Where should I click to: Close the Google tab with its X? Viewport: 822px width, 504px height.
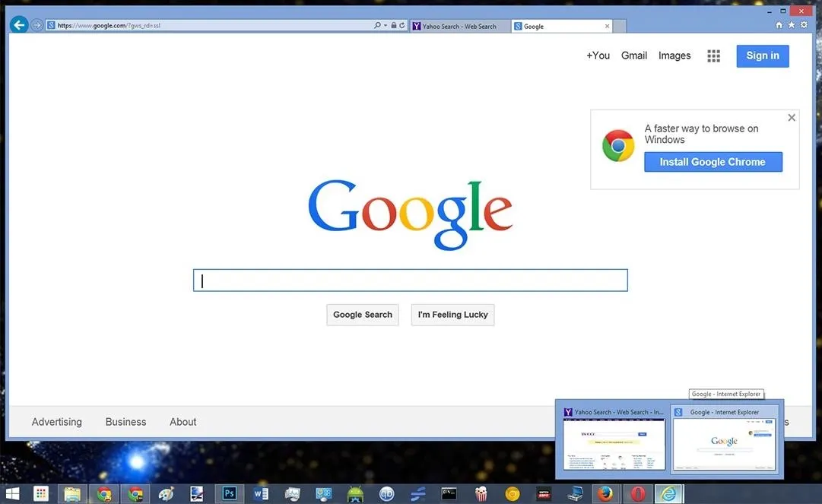click(607, 26)
